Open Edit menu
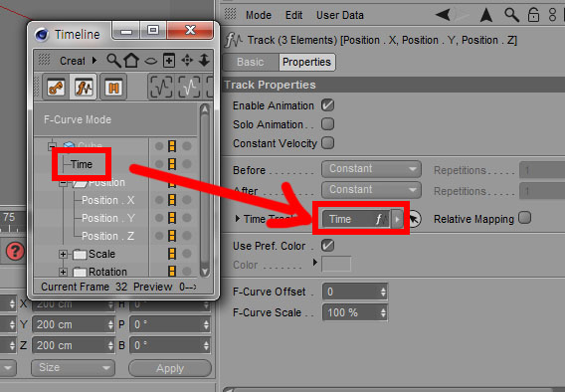 point(293,15)
